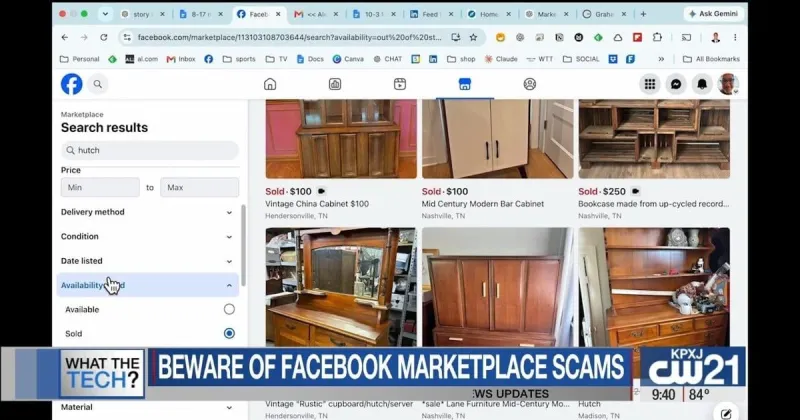Open Vintage China Cabinet $100 listing title
Image resolution: width=800 pixels, height=420 pixels.
tap(317, 204)
